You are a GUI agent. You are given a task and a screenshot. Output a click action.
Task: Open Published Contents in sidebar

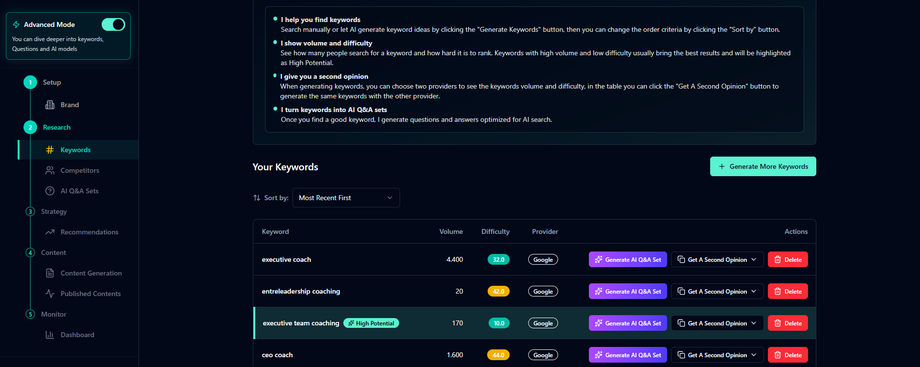point(90,294)
